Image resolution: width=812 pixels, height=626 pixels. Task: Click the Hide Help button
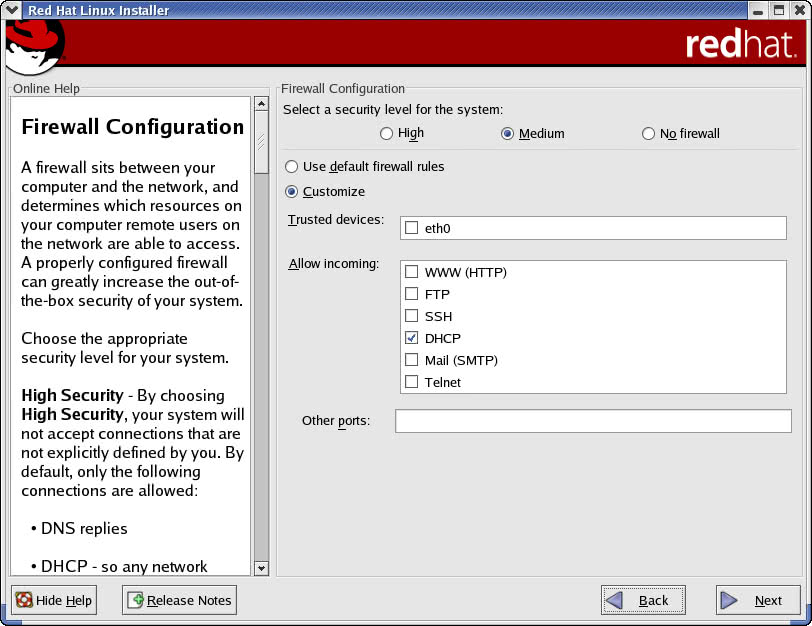pos(54,600)
